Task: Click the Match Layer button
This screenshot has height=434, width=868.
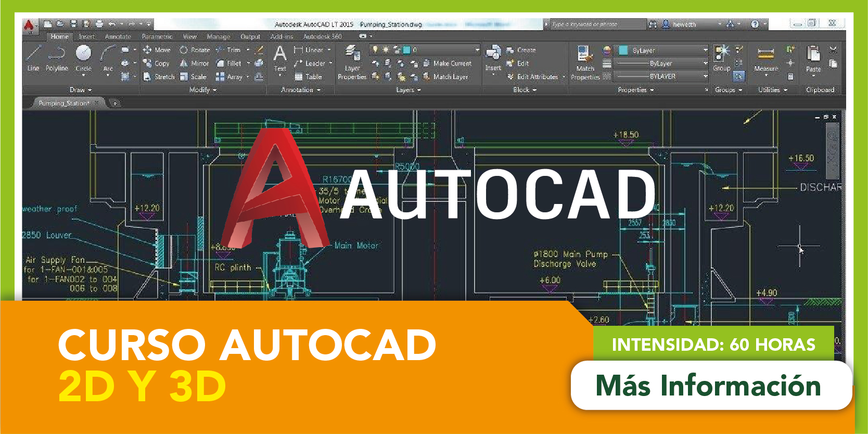Action: pyautogui.click(x=445, y=77)
